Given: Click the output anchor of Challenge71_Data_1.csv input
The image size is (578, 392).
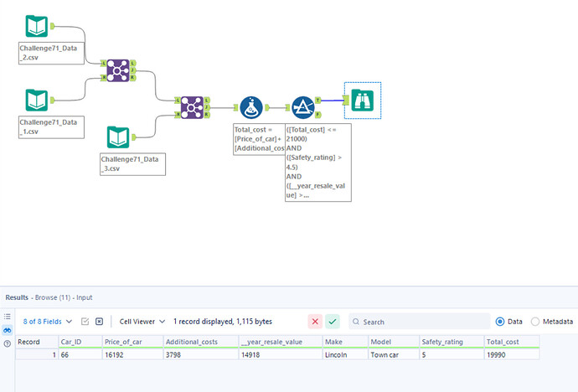Looking at the screenshot, I should pos(52,100).
